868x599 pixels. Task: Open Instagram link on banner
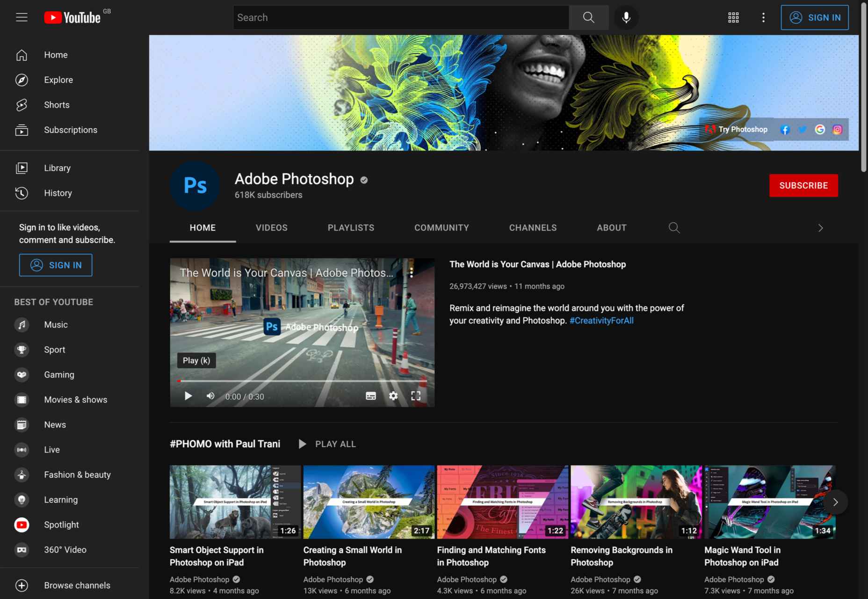[837, 130]
